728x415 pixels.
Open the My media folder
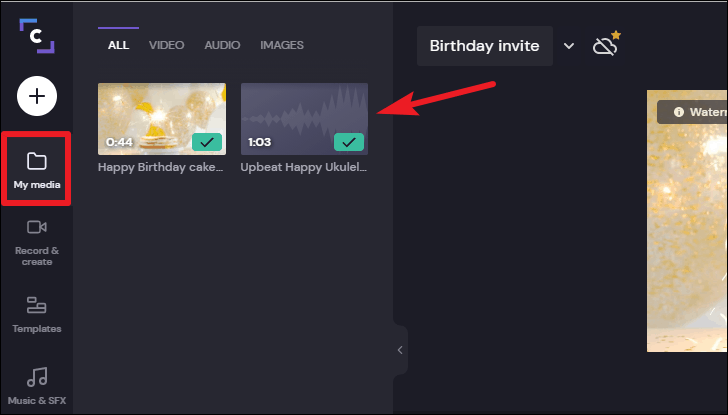pos(37,168)
